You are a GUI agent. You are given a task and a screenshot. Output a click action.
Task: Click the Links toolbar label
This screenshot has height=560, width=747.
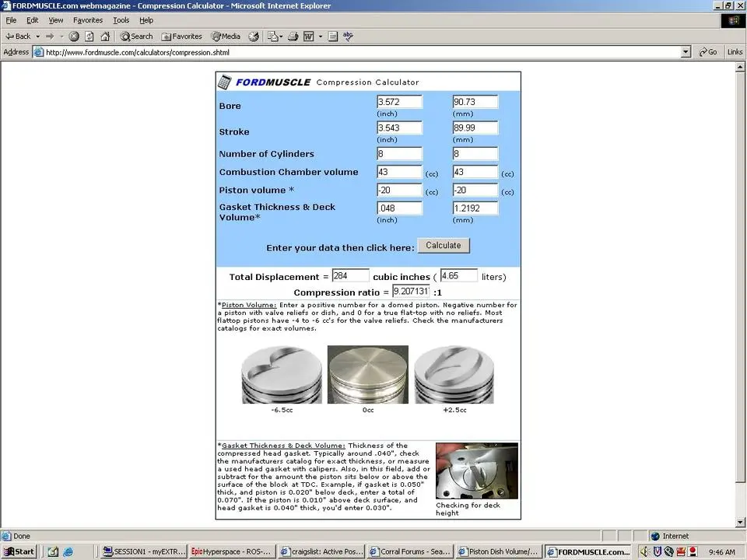click(x=735, y=52)
